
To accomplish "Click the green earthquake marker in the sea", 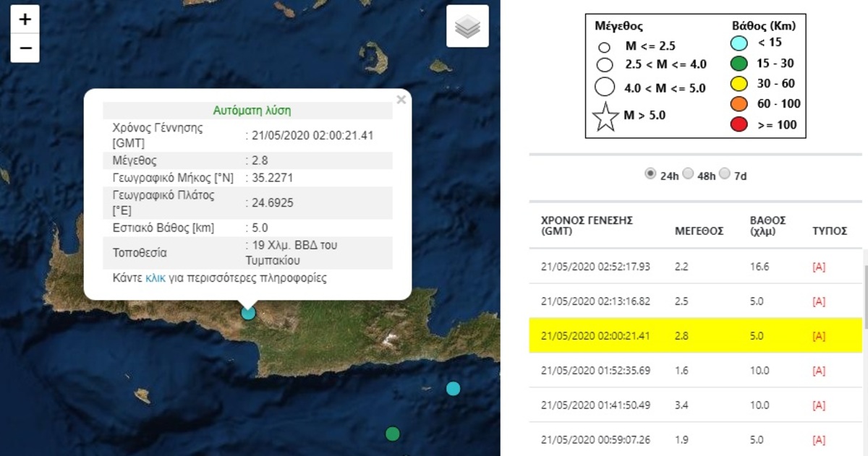I will click(392, 434).
